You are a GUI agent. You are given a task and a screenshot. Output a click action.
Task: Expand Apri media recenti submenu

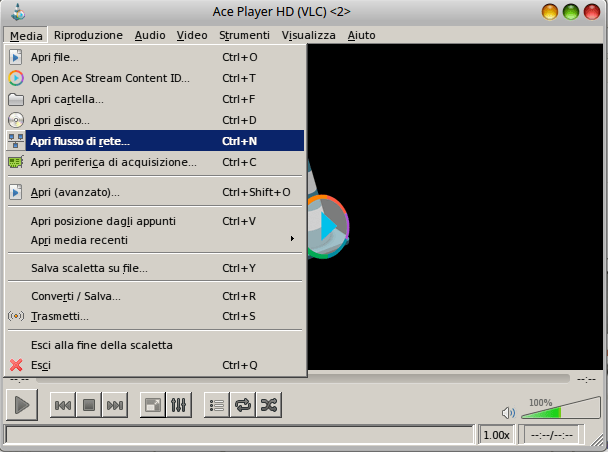pos(155,240)
